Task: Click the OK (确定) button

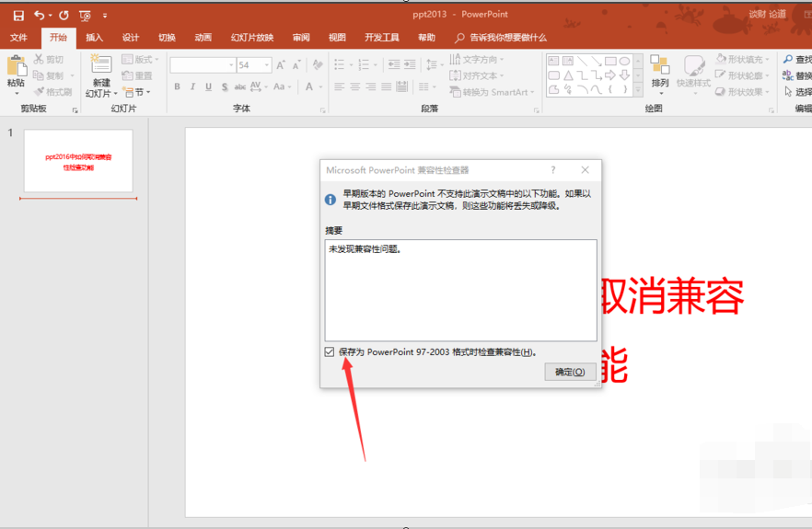Action: [570, 372]
